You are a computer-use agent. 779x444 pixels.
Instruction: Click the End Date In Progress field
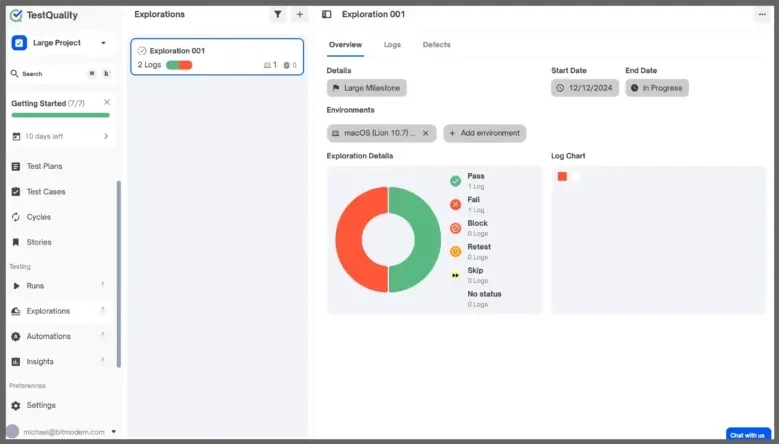[x=657, y=88]
